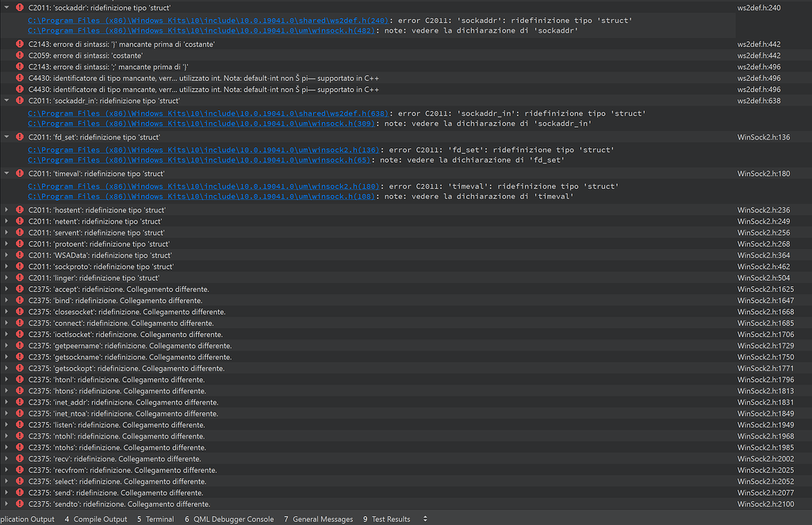Expand the 'sockproto' redefinition error entry
Image resolution: width=812 pixels, height=525 pixels.
[6, 266]
